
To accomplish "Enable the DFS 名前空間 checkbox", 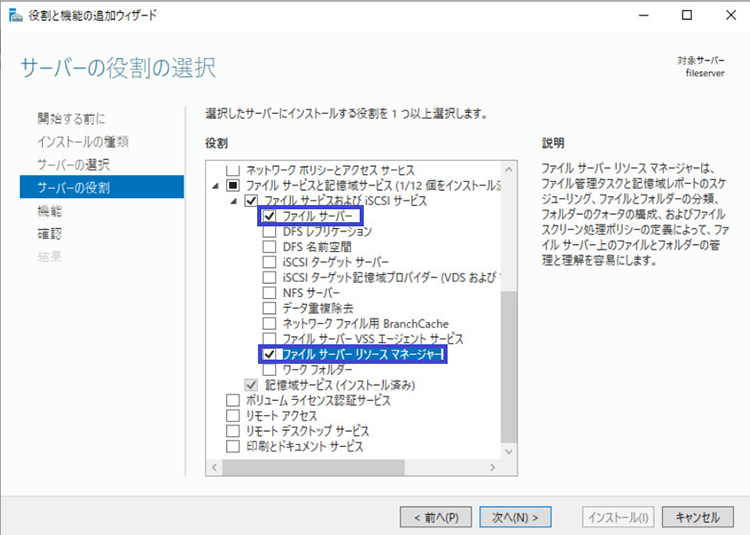I will point(269,247).
